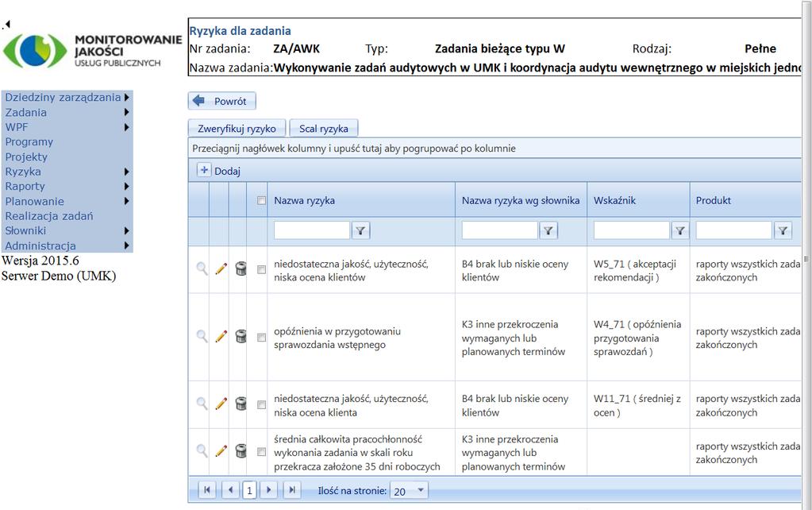Sort by Nazwa ryzyka column header
The image size is (812, 510).
[305, 200]
